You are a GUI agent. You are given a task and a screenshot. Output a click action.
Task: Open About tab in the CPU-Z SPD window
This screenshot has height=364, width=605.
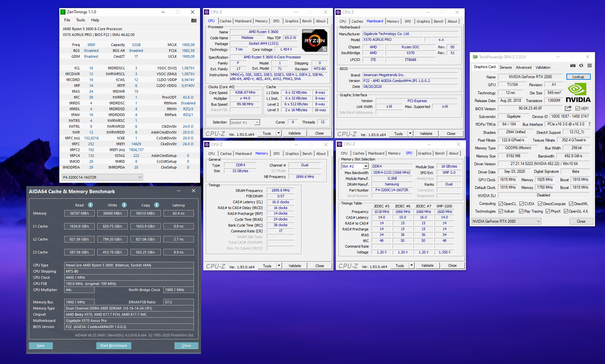click(x=454, y=153)
